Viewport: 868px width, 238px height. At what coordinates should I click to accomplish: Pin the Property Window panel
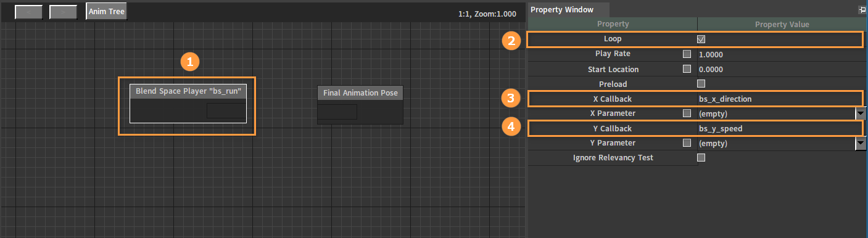[862, 10]
